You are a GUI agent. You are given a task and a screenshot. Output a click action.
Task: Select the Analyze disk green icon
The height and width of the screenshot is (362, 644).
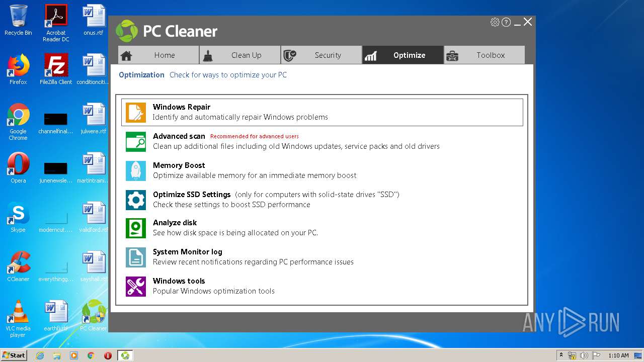(136, 228)
